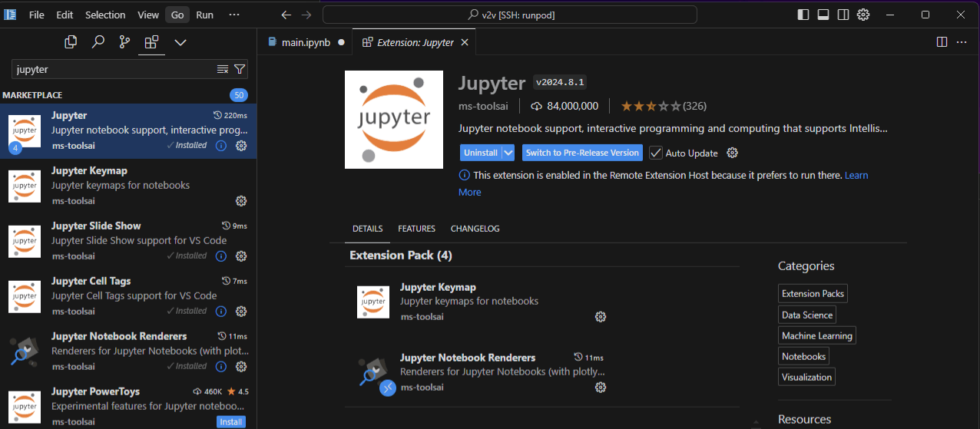Toggle the secondary side bar layout icon
The height and width of the screenshot is (429, 980).
pos(843,15)
